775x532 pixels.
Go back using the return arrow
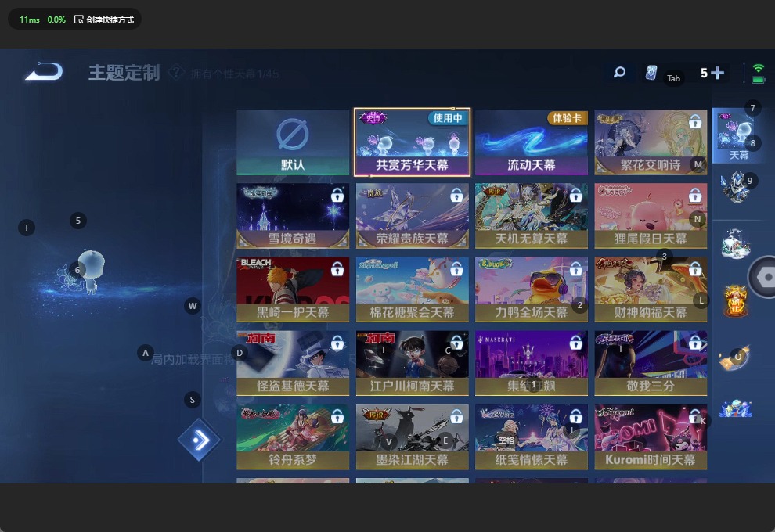(x=44, y=72)
